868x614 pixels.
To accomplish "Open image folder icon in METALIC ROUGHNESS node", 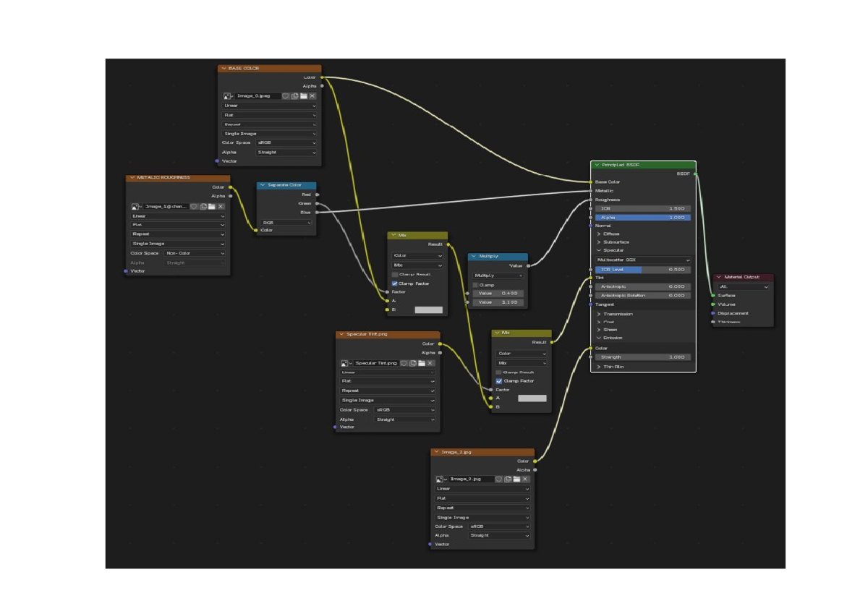I will 212,206.
